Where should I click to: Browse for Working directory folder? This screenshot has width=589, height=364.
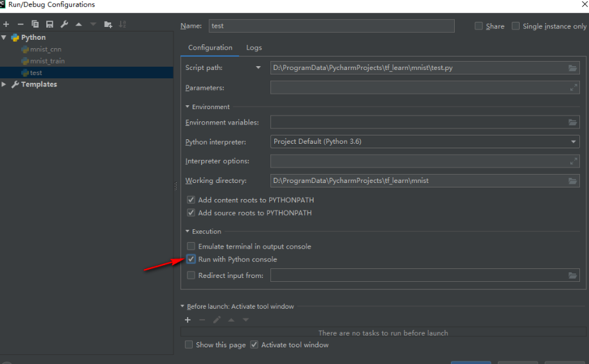click(x=572, y=181)
